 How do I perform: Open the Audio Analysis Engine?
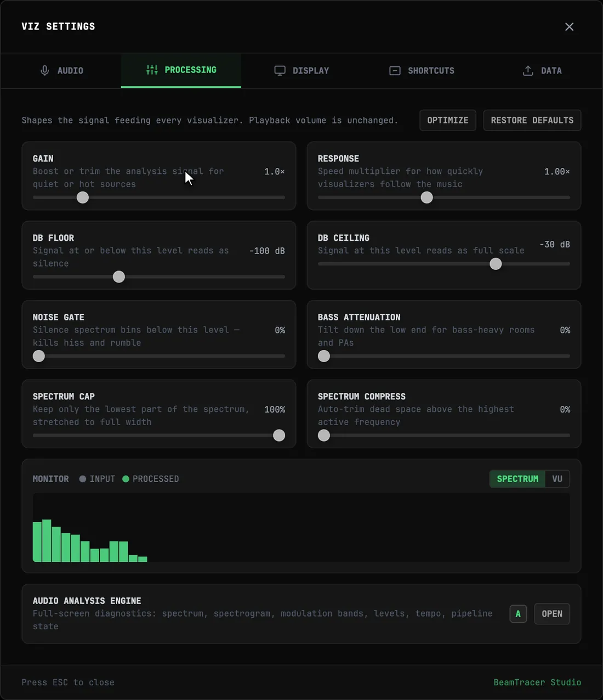552,614
